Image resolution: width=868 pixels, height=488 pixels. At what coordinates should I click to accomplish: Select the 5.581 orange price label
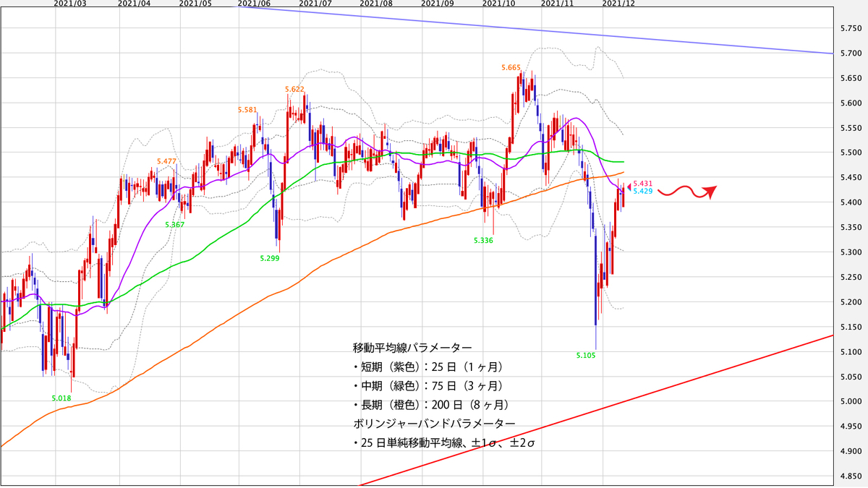(x=247, y=110)
